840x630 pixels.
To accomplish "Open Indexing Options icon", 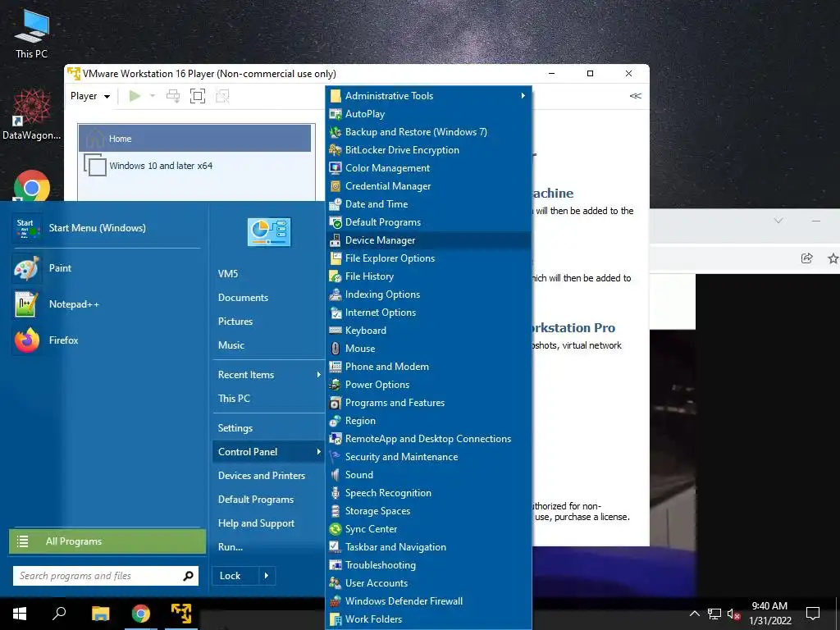I will tap(336, 294).
